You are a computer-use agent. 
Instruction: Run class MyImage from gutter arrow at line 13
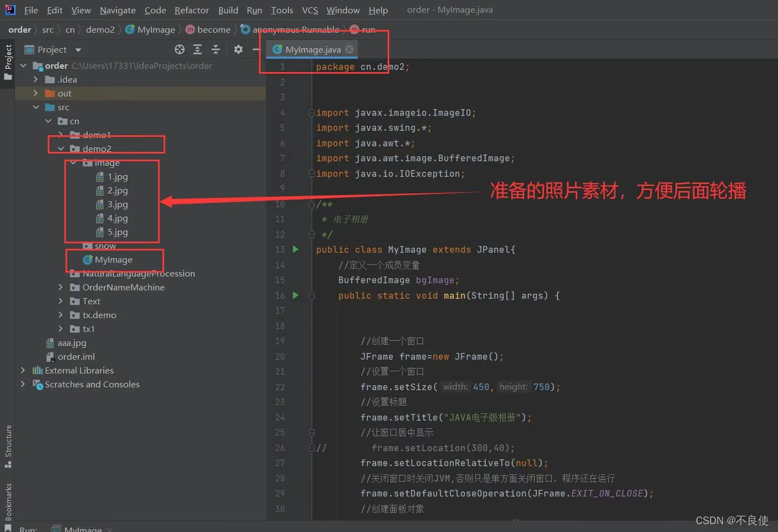pos(296,249)
